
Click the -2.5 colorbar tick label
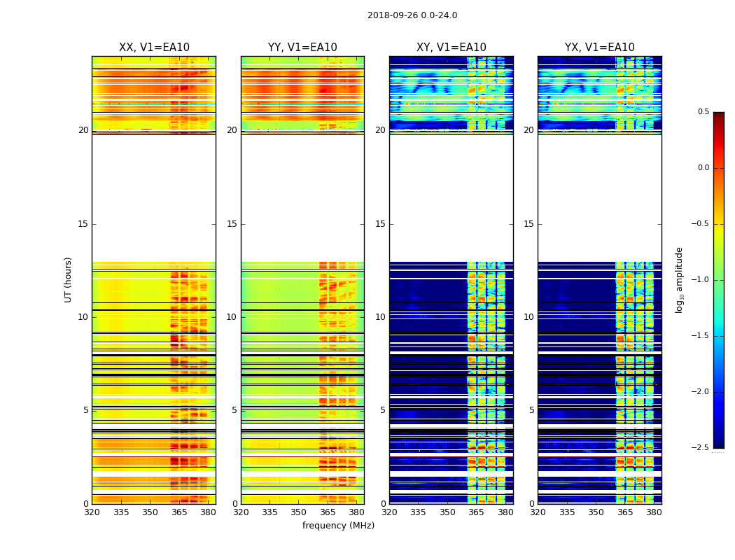click(700, 447)
